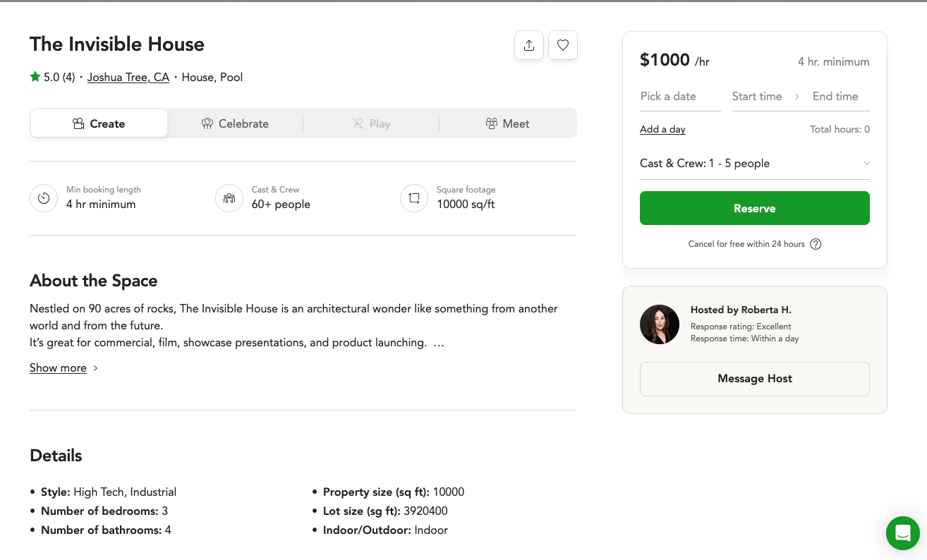
Task: Open the Start time selector
Action: 757,97
